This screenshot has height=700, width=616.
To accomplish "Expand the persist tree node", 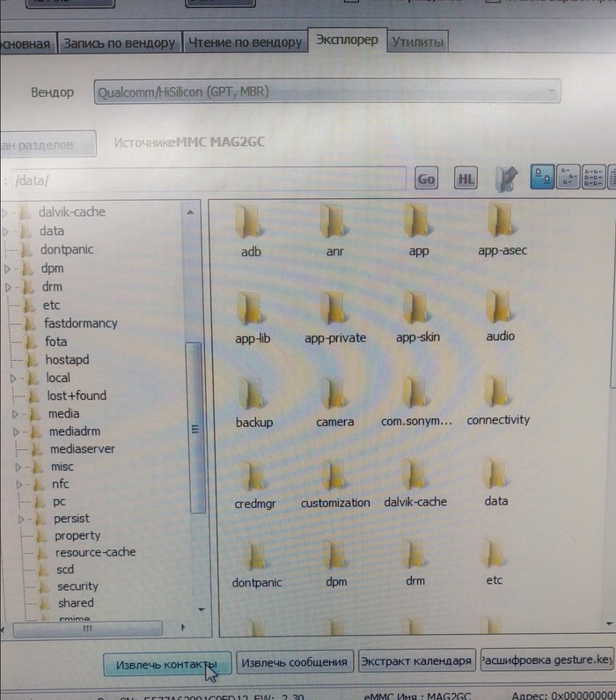I will 19,519.
